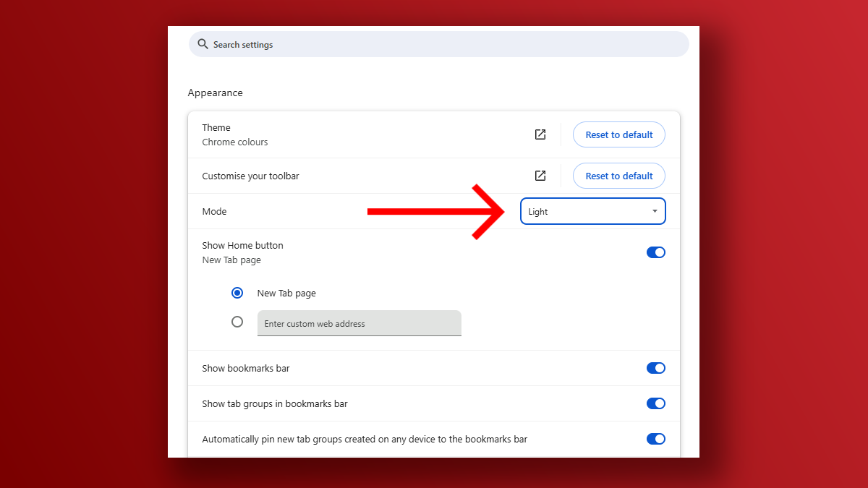Open the Theme external link icon

coord(540,134)
